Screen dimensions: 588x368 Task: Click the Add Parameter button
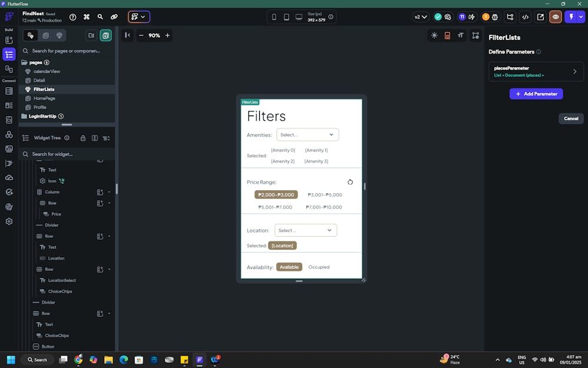pos(536,94)
